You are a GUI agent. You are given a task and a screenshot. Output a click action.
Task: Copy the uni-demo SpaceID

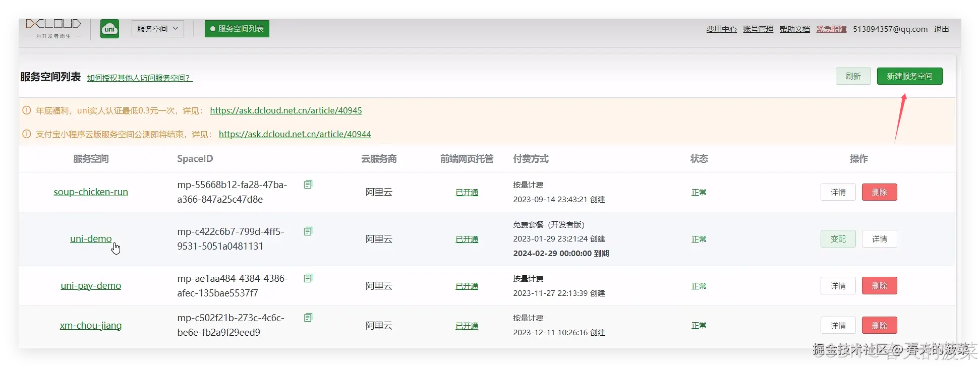click(308, 231)
